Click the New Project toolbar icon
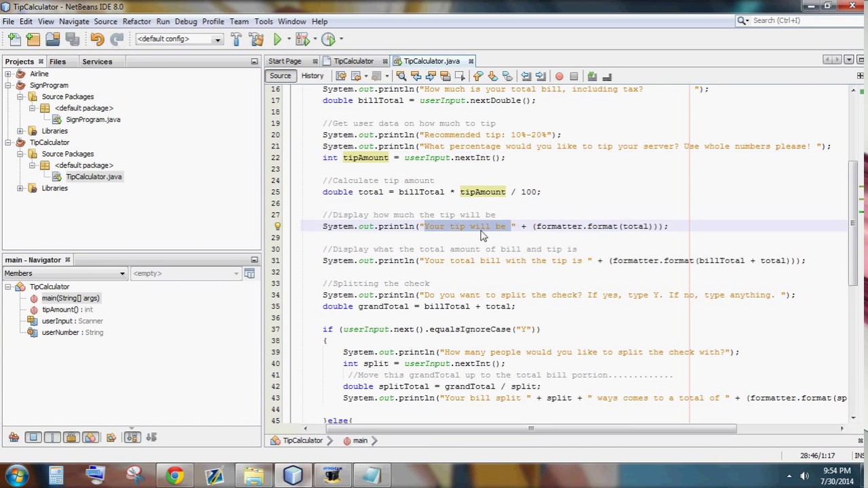Viewport: 868px width, 488px height. 33,39
